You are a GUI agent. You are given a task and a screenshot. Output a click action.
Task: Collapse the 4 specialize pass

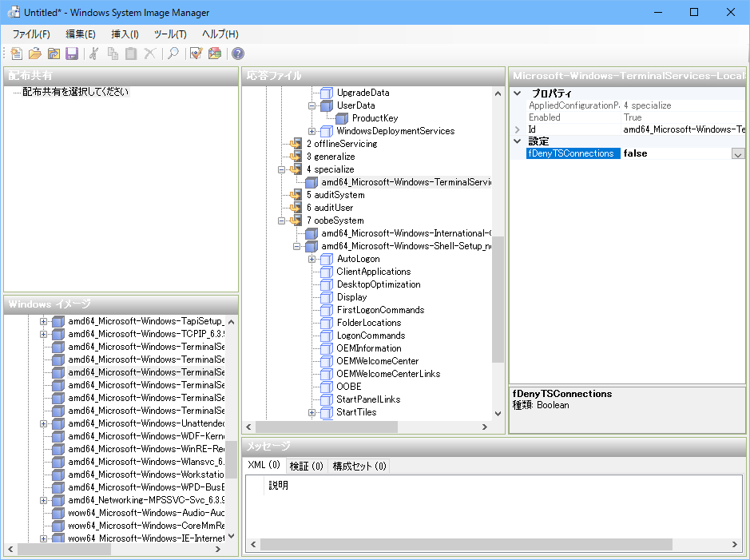282,169
